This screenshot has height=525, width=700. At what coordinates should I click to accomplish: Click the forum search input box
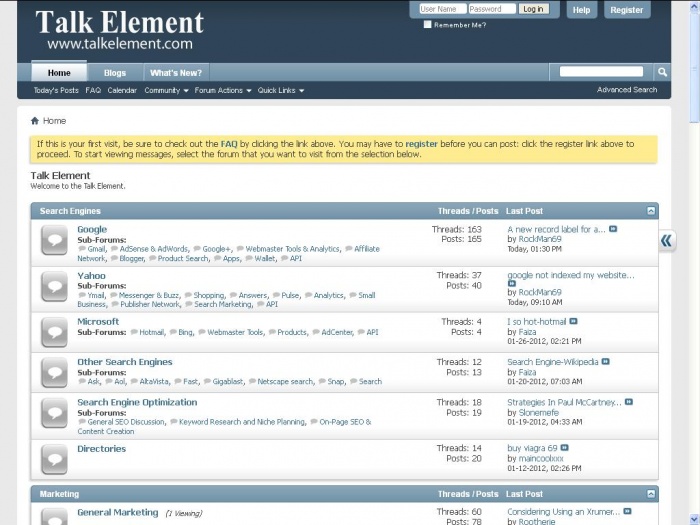coord(601,71)
